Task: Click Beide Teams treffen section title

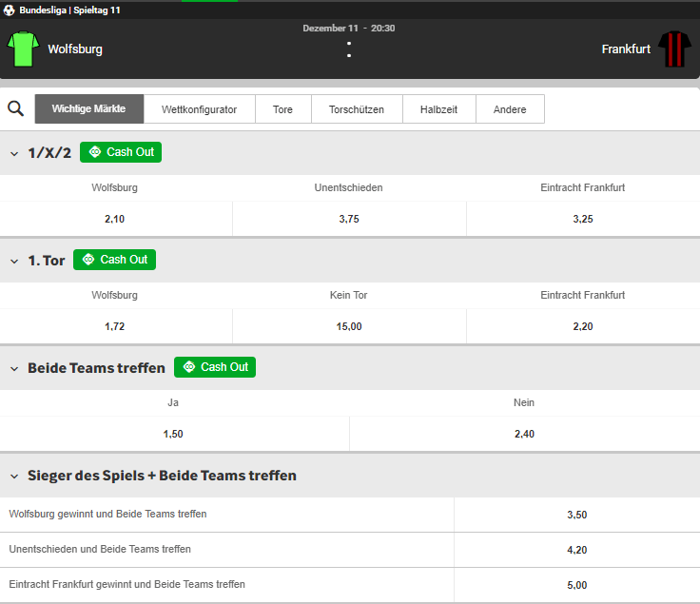Action: point(96,368)
